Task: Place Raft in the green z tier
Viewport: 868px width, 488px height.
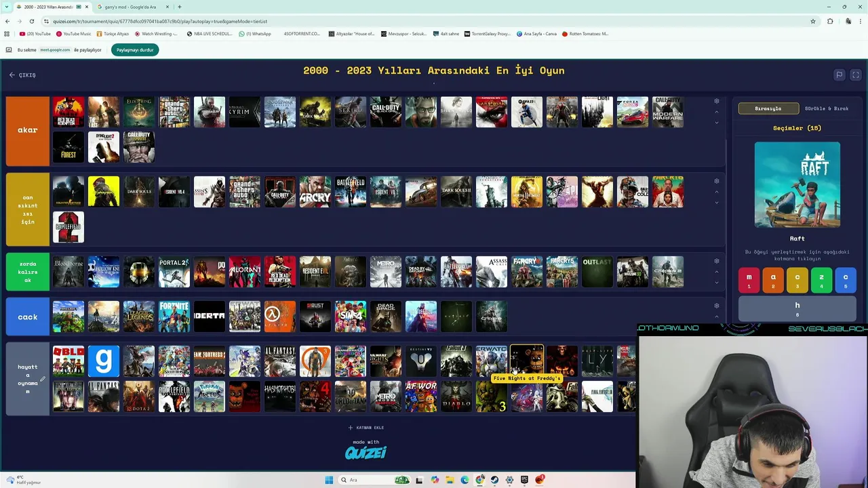Action: [x=821, y=280]
